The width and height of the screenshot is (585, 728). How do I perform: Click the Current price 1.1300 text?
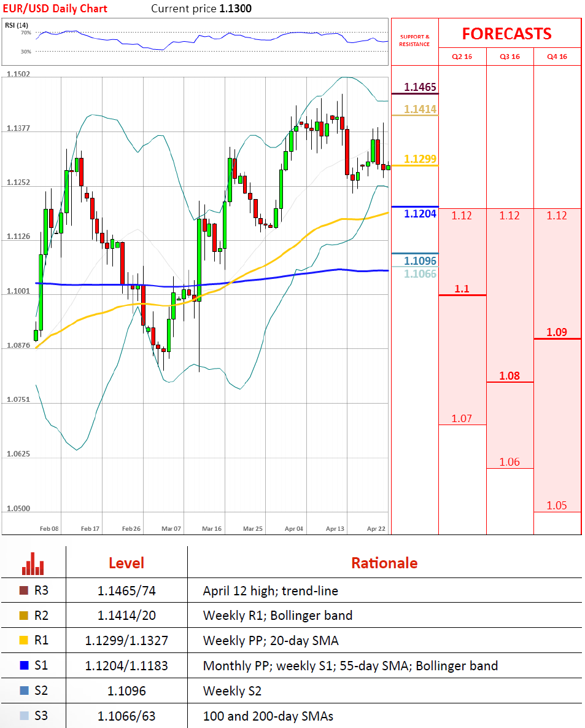tap(201, 9)
